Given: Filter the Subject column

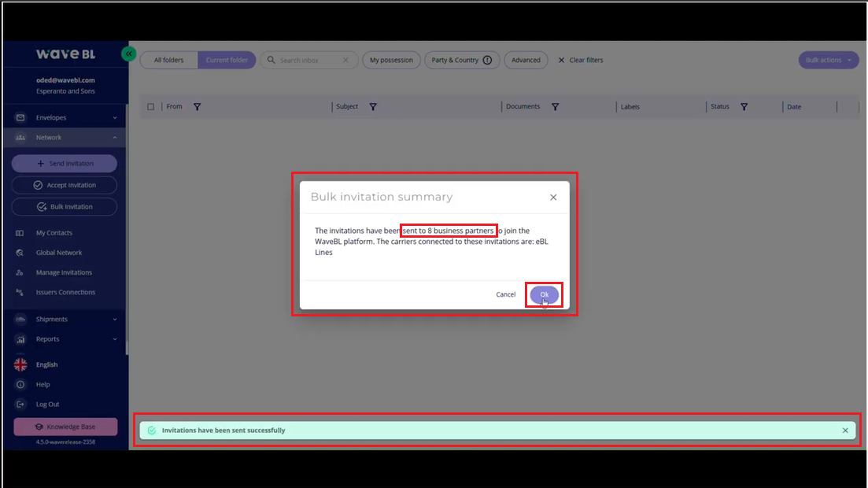Looking at the screenshot, I should (373, 107).
